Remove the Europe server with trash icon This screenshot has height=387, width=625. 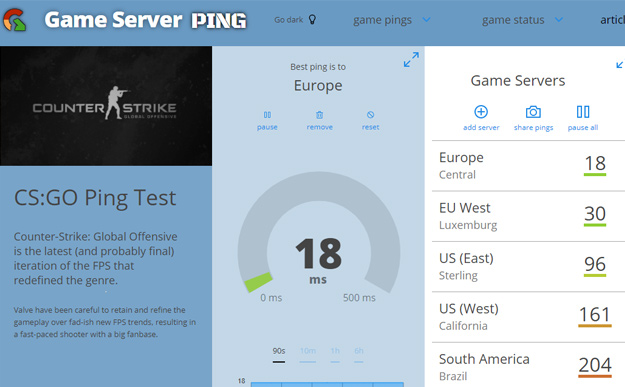point(319,121)
